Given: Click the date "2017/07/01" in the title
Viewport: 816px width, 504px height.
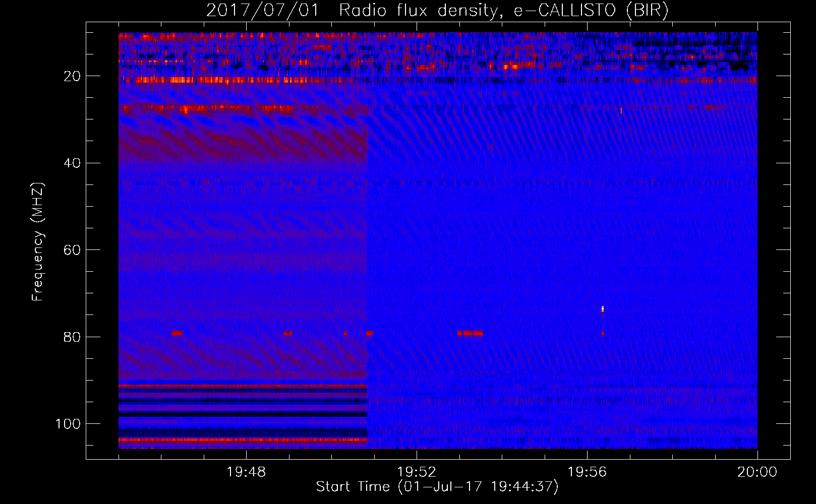Looking at the screenshot, I should [x=263, y=11].
